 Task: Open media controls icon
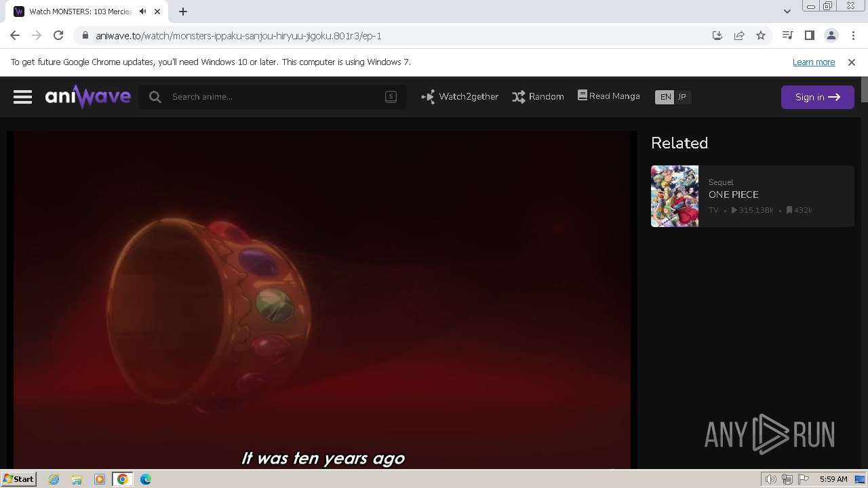click(x=787, y=35)
